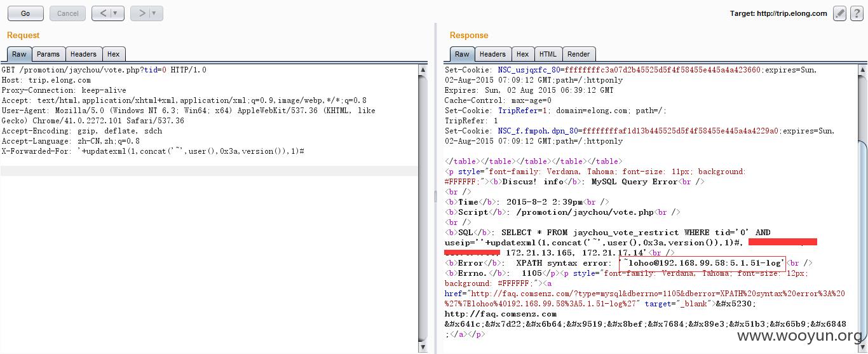Send the request with Go button
868x354 pixels.
coord(25,13)
